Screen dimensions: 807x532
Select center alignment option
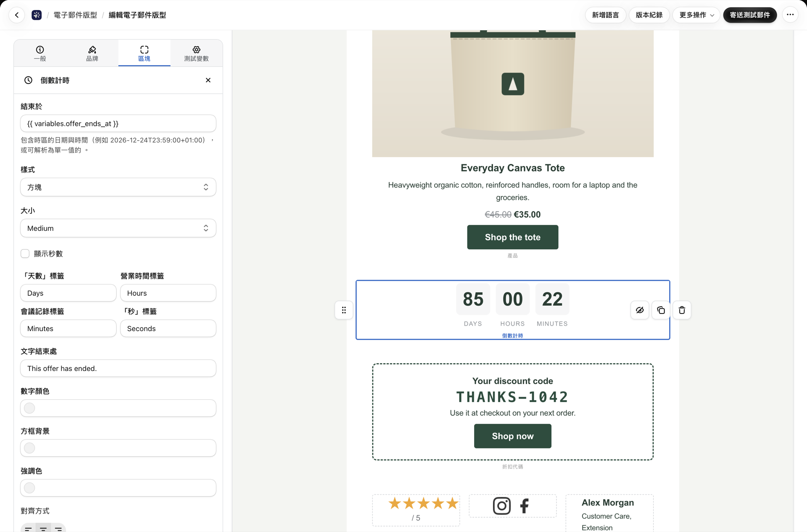point(43,528)
